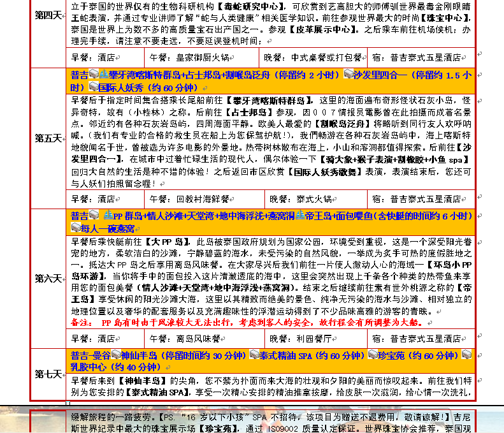504x433 pixels.
Task: Click the boat icon before PP群岛
Action: [x=108, y=216]
